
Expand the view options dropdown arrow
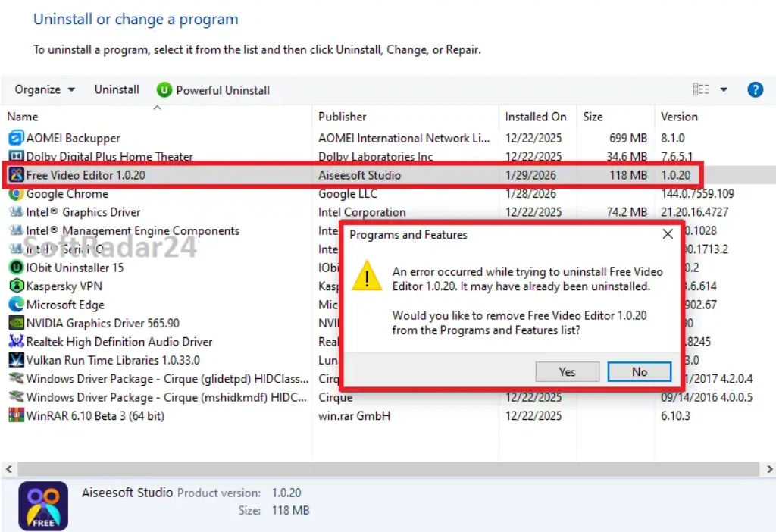(724, 89)
